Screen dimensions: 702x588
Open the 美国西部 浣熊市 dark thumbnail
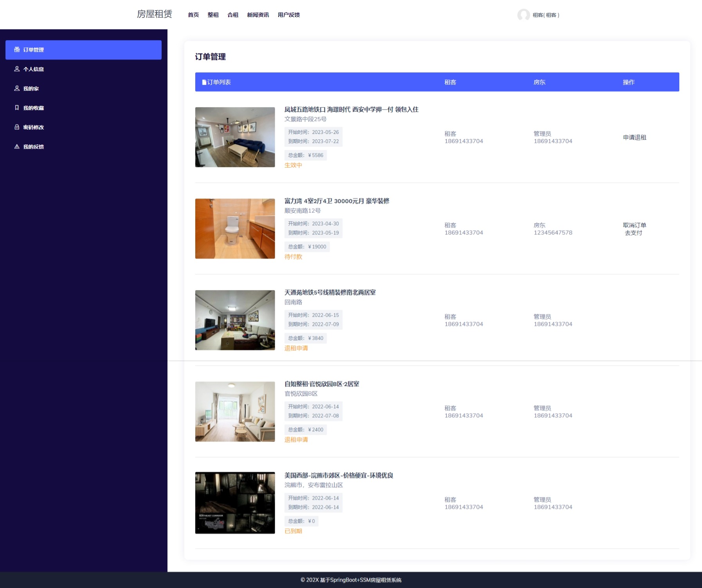(235, 503)
